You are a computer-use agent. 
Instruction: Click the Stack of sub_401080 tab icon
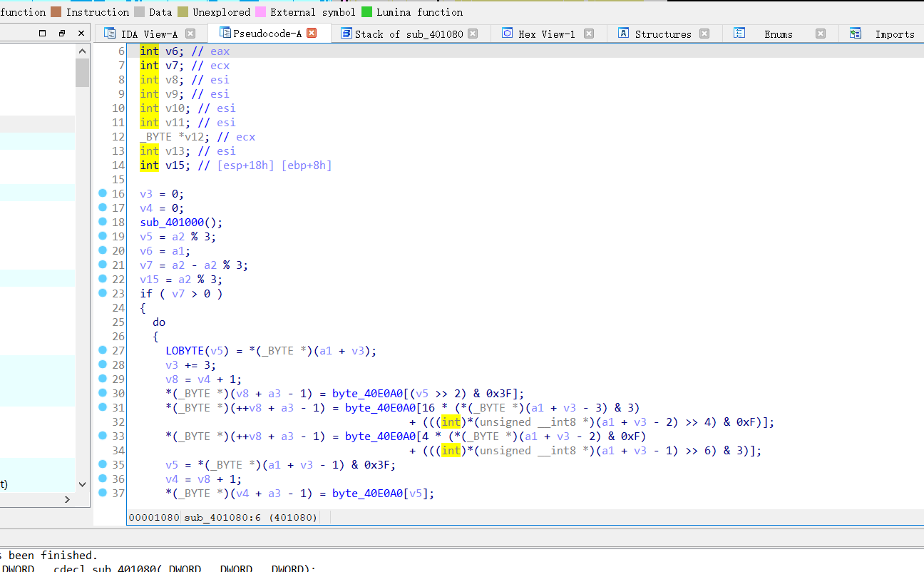346,34
